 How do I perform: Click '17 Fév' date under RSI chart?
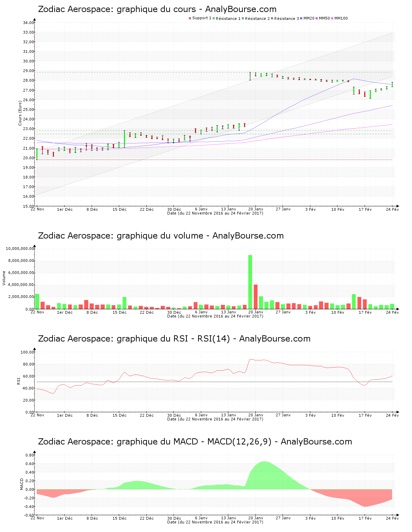365,415
